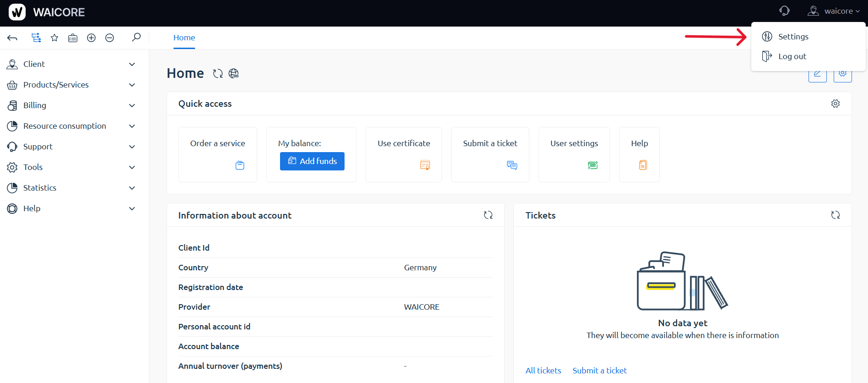Expand the Client menu chevron
This screenshot has height=383, width=868.
click(x=132, y=64)
